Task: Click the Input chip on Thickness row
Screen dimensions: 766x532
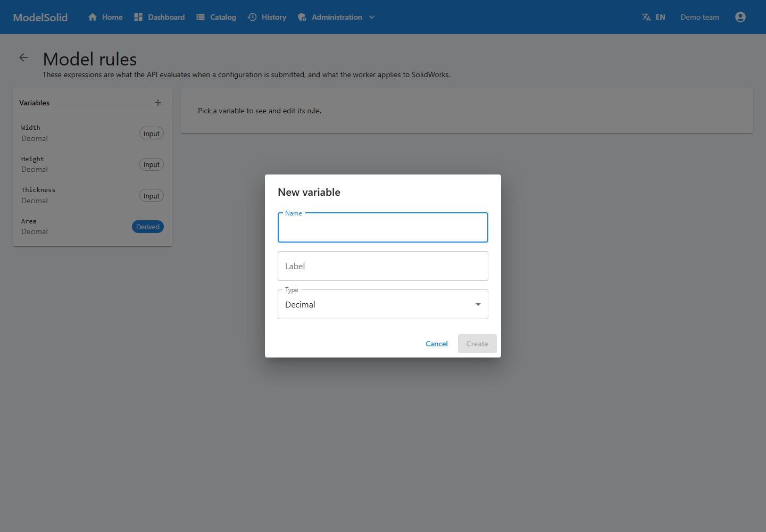Action: [152, 196]
